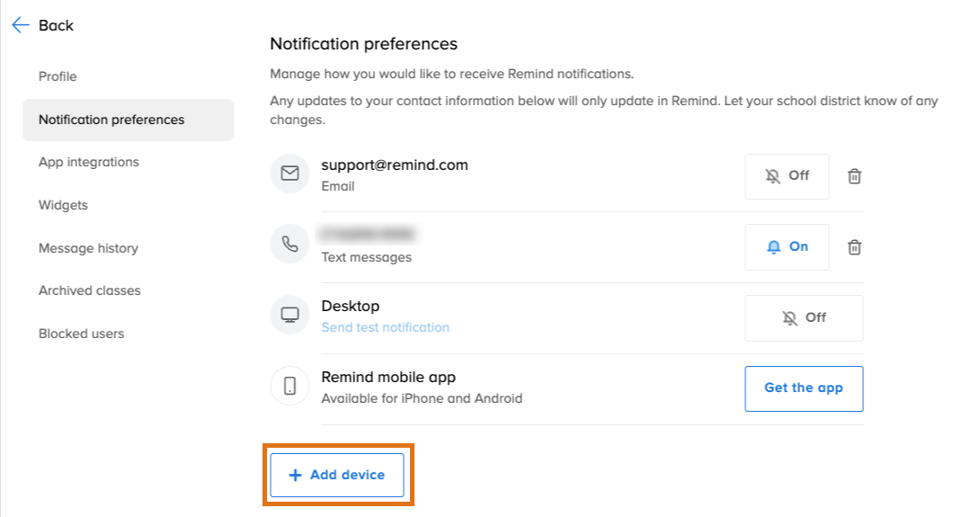Click the back arrow icon
This screenshot has width=980, height=517.
pos(21,25)
